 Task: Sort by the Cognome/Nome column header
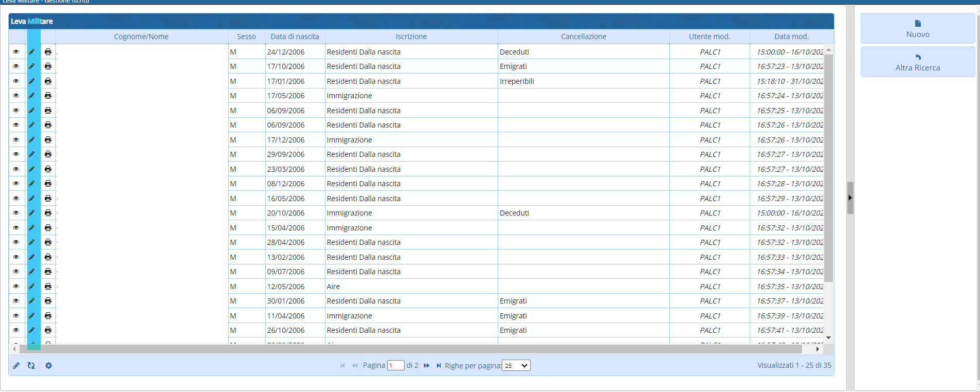tap(141, 37)
